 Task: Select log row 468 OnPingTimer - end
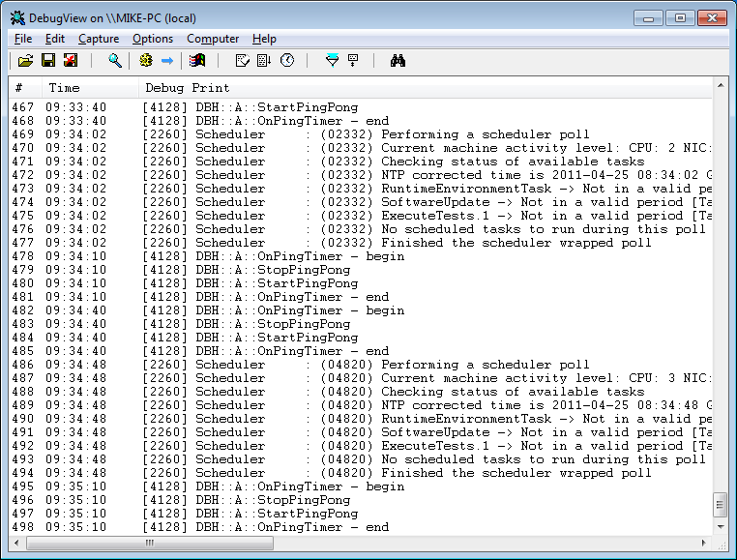click(360, 121)
